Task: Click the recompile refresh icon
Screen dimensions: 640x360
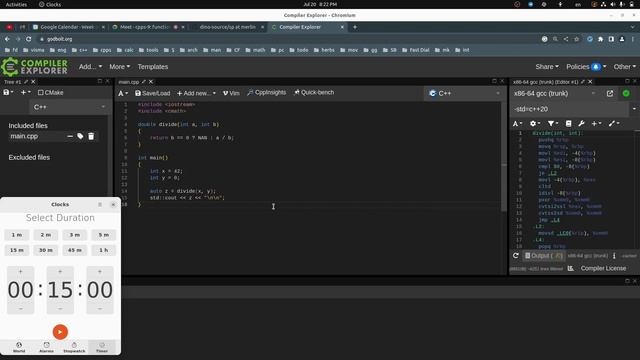Action: (x=516, y=256)
